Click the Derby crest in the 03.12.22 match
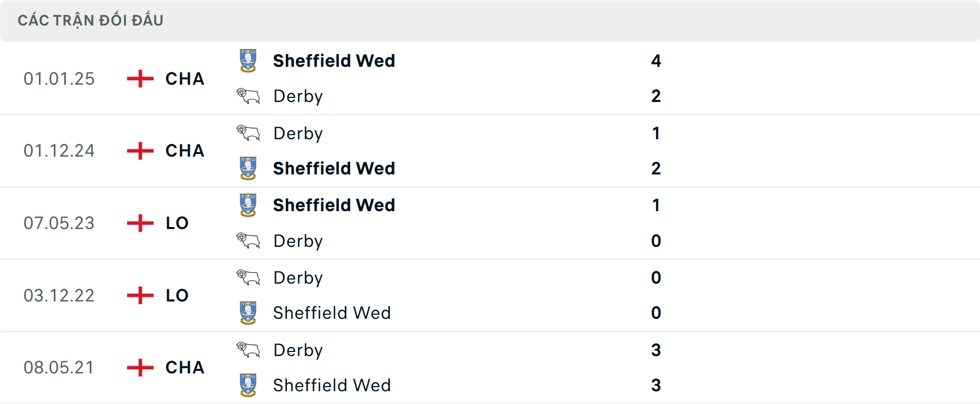Screen dimensions: 980x404 tap(248, 277)
